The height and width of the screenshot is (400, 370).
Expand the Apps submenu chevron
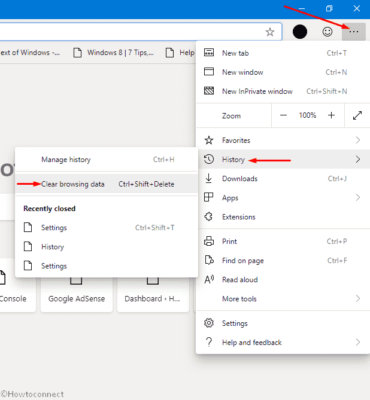pos(358,197)
